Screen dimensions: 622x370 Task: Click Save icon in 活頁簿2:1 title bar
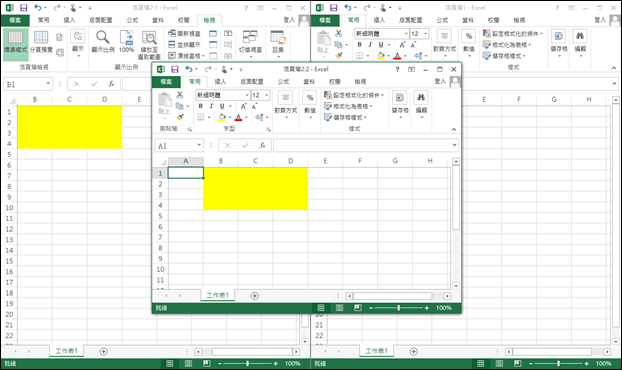pyautogui.click(x=23, y=8)
